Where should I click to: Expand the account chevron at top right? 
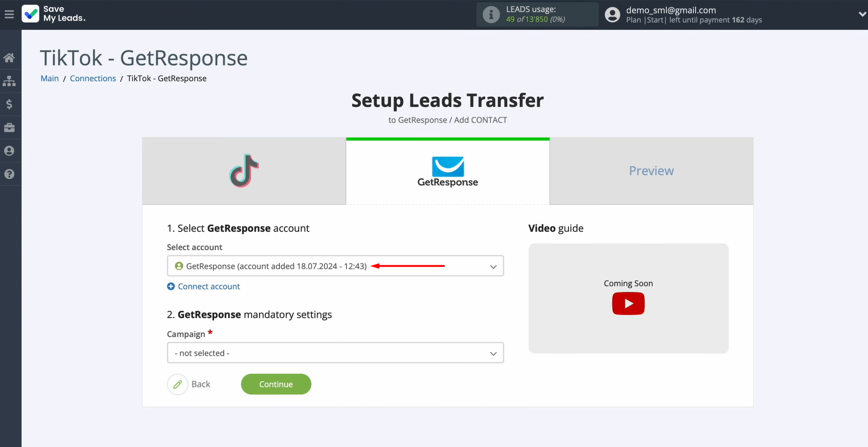(862, 14)
